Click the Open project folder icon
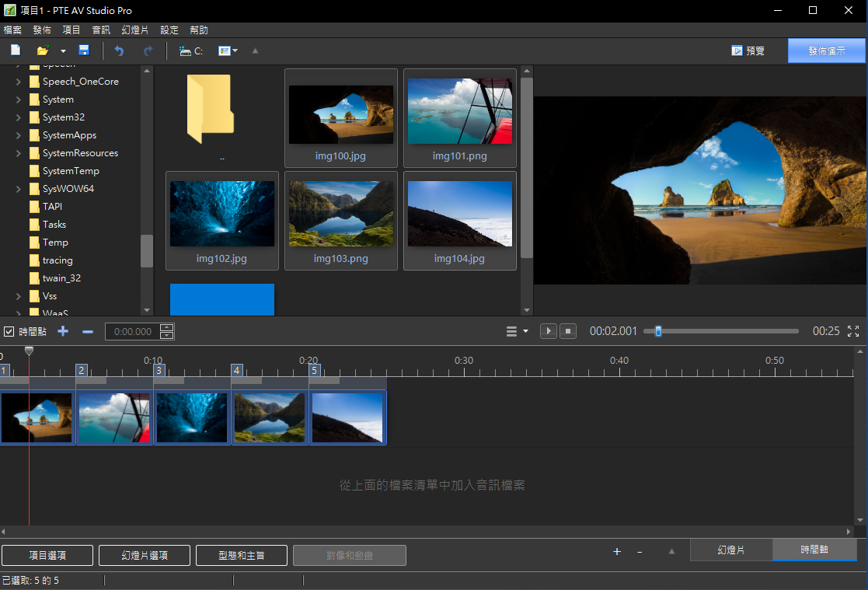This screenshot has width=868, height=590. pos(43,51)
